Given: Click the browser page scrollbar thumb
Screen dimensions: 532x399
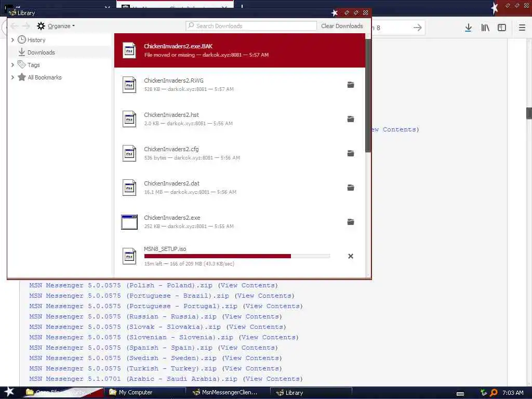Looking at the screenshot, I should point(529,113).
